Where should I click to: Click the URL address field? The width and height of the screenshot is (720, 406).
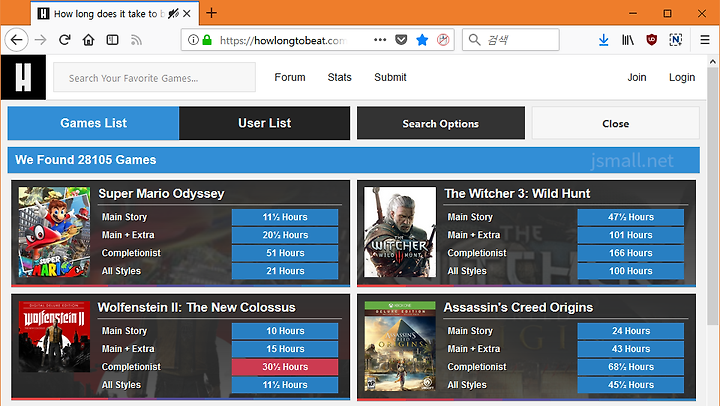click(x=283, y=40)
